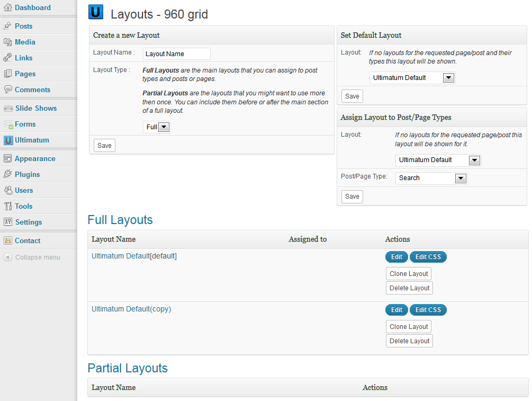Click the Posts pushpin icon
The width and height of the screenshot is (532, 401).
pyautogui.click(x=7, y=26)
